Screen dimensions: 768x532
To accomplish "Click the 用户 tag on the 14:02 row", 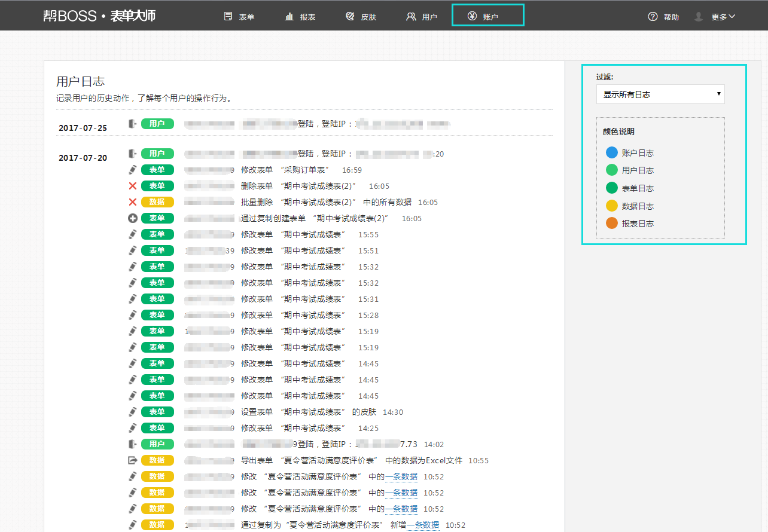I will [157, 444].
